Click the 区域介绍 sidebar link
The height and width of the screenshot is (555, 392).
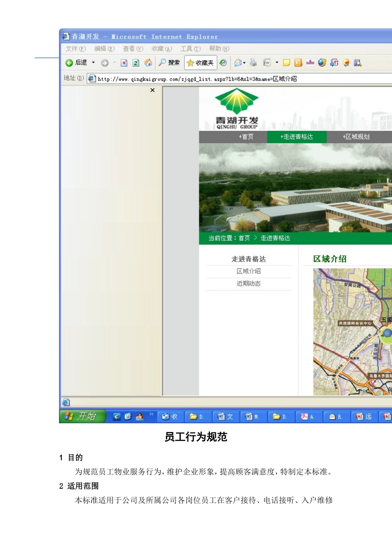click(249, 271)
